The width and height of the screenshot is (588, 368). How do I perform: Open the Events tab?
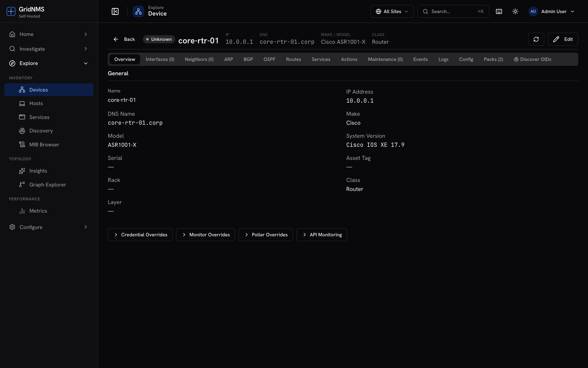pyautogui.click(x=420, y=59)
